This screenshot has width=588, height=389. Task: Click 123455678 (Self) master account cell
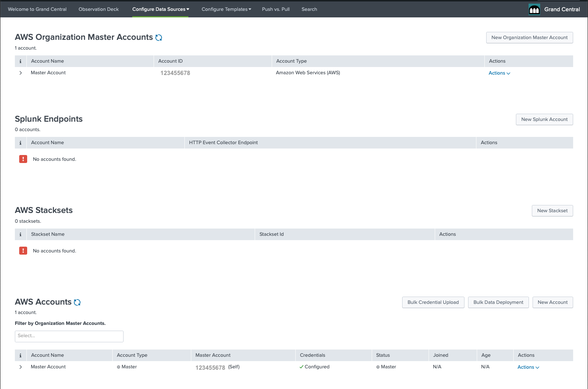pos(217,367)
